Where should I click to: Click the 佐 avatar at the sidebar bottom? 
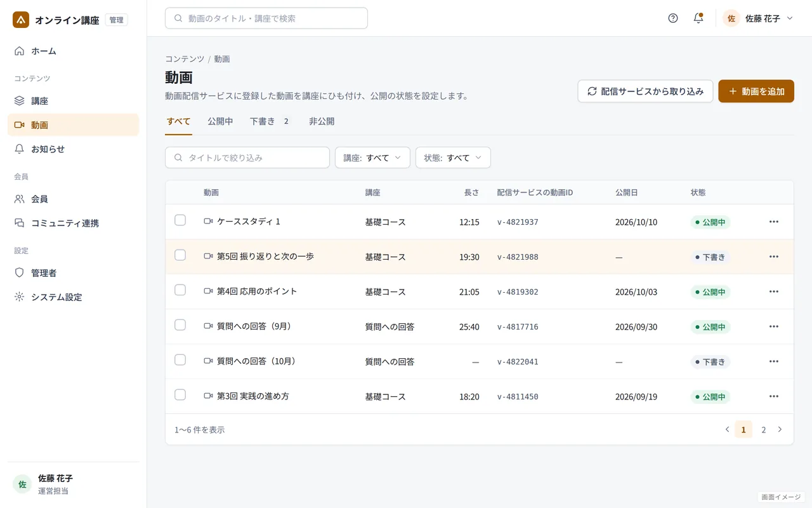click(x=22, y=484)
